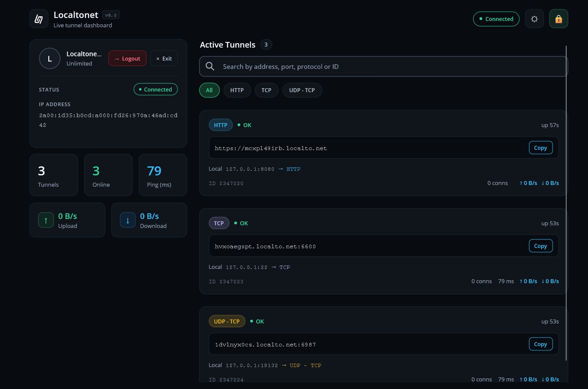Screen dimensions: 588x389
Task: Copy the 1dvlnyx0cs UDP-TCP tunnel address
Action: [x=541, y=344]
